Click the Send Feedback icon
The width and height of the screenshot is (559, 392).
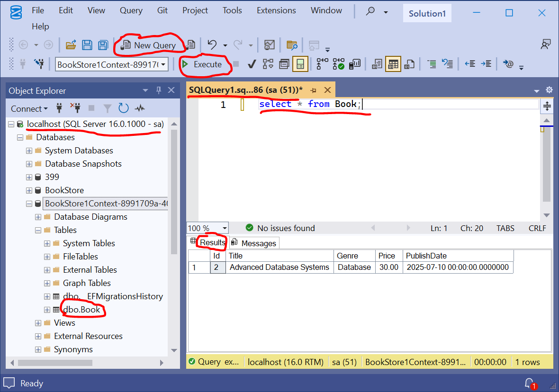click(545, 45)
